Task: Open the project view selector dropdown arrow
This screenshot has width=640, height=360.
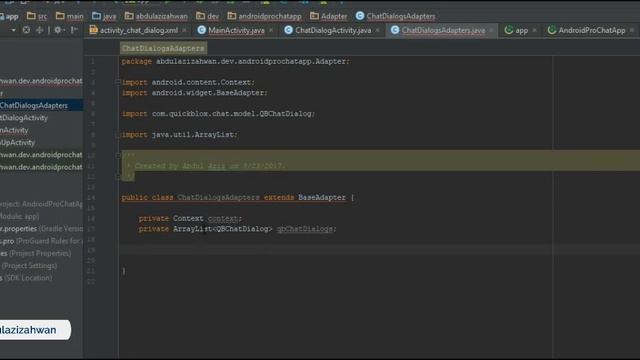Action: click(14, 30)
